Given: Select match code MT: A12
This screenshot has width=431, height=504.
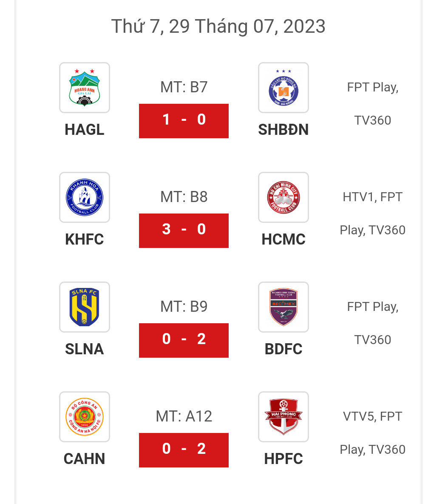Looking at the screenshot, I should click(184, 416).
